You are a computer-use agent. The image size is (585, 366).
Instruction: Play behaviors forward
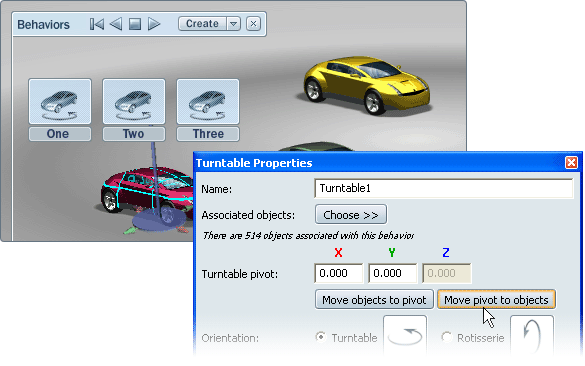[x=154, y=24]
